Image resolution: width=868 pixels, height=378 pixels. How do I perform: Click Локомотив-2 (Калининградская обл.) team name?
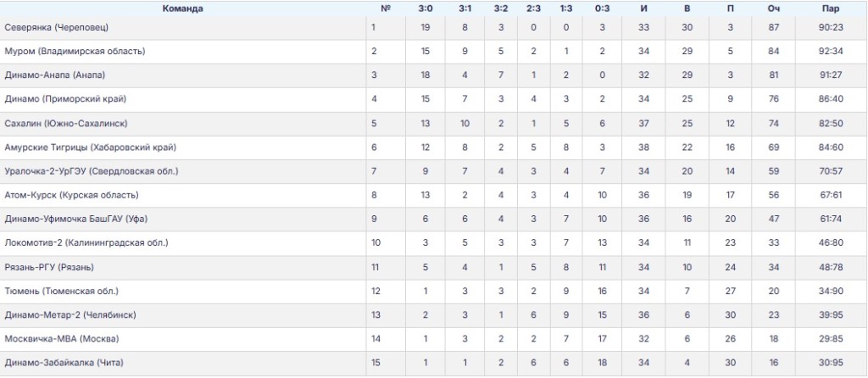[86, 243]
